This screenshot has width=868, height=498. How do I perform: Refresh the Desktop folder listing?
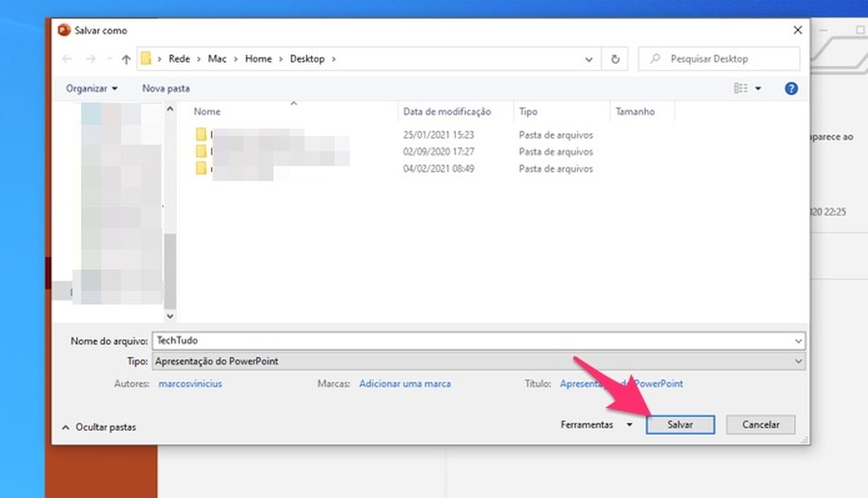tap(615, 59)
